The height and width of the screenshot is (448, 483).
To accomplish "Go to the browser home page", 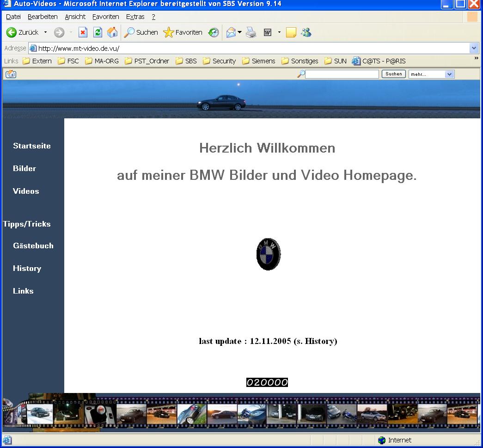I will pos(112,32).
